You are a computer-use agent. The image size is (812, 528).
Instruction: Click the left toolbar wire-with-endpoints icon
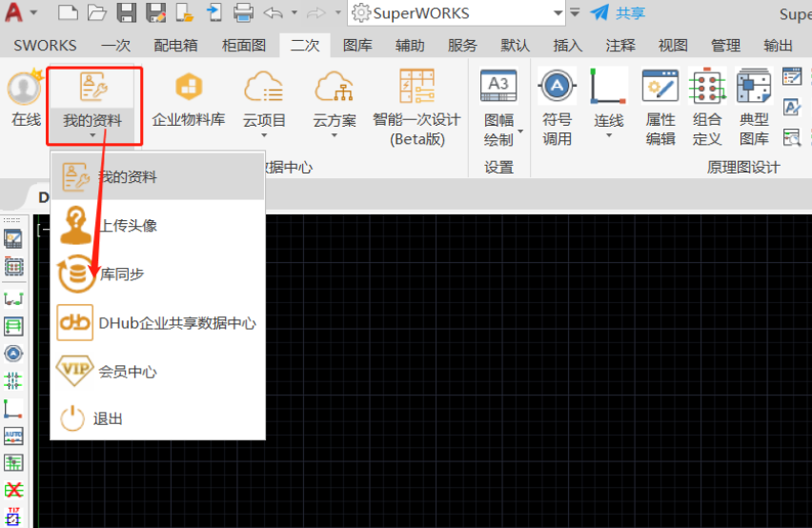(x=13, y=299)
